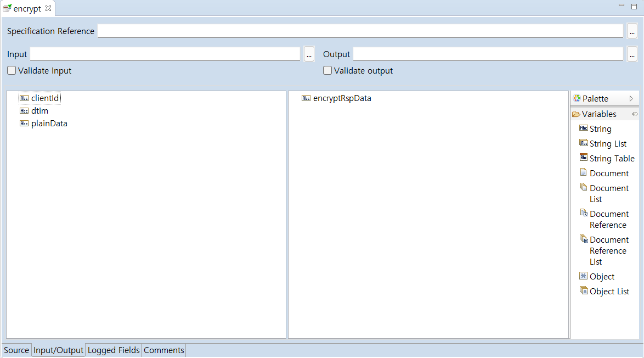The width and height of the screenshot is (644, 358).
Task: Click inside the Specification Reference text field
Action: [360, 31]
